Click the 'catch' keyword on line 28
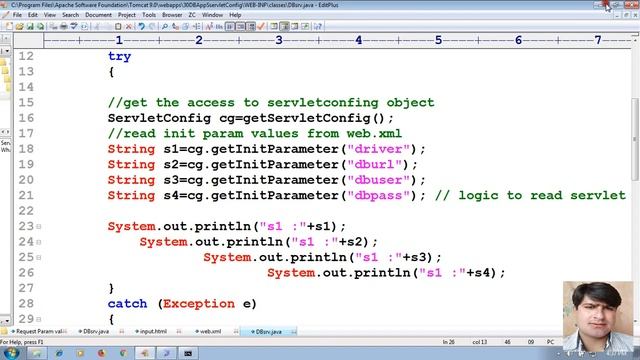Viewport: 640px width, 360px height. pos(127,304)
